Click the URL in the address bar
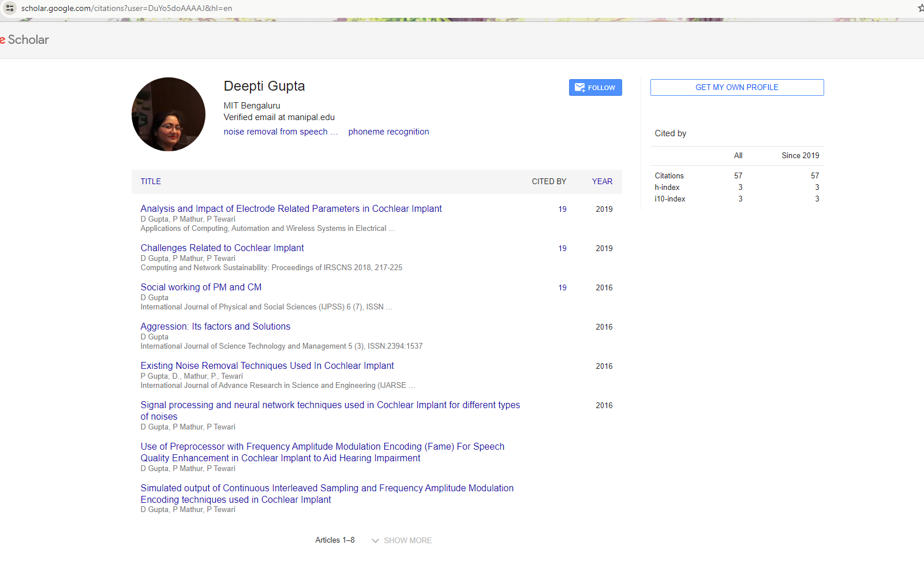 point(127,8)
